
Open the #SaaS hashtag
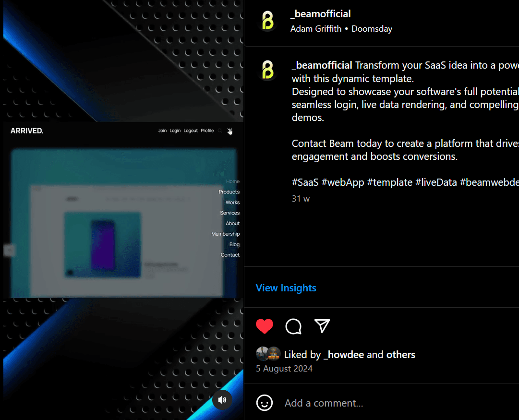click(305, 182)
